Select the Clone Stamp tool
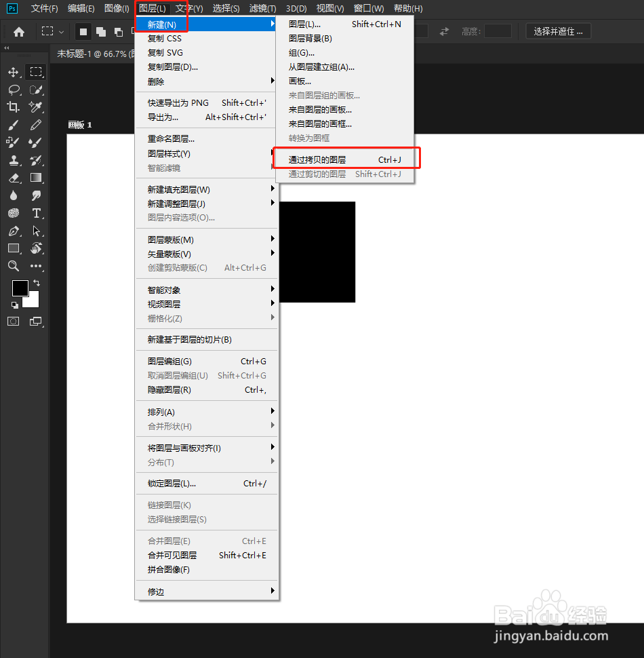 tap(14, 160)
